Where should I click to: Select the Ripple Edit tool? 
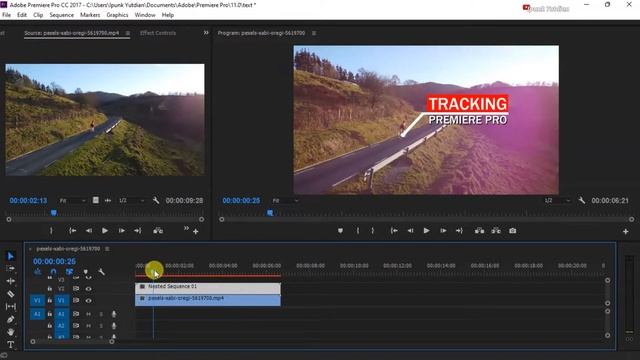pos(11,281)
